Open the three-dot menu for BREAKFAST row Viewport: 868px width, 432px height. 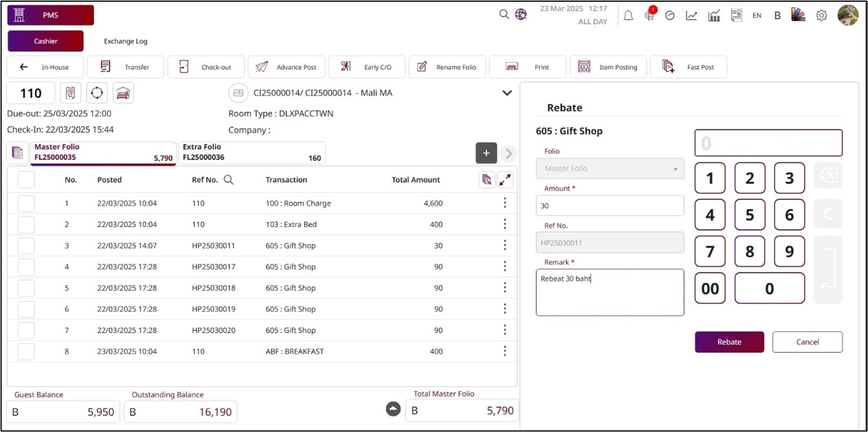tap(504, 351)
